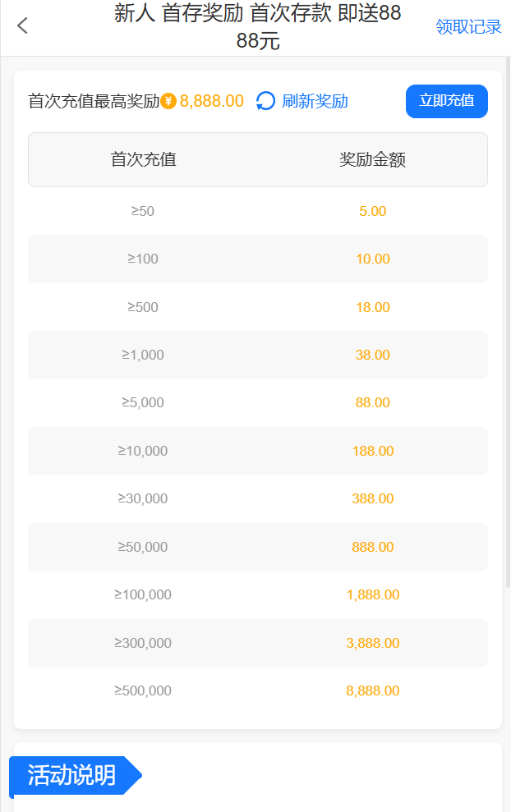The width and height of the screenshot is (511, 812).
Task: Click the 活动说明 section banner
Action: 72,775
